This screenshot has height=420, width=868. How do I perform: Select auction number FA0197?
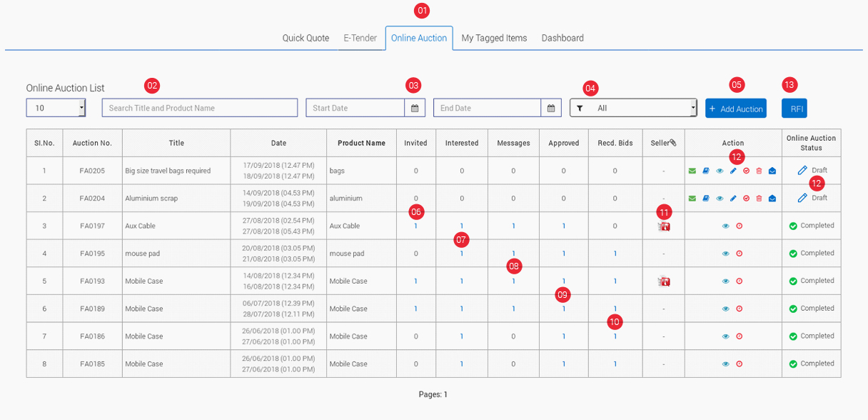click(x=92, y=226)
